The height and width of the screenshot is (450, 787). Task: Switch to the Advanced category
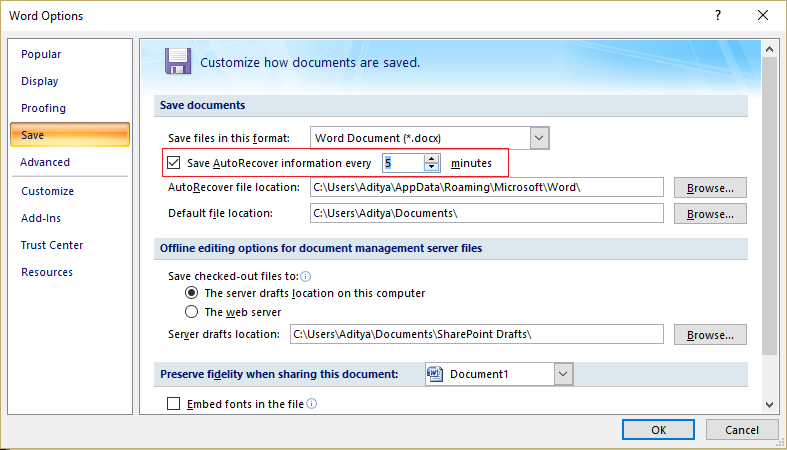[45, 162]
